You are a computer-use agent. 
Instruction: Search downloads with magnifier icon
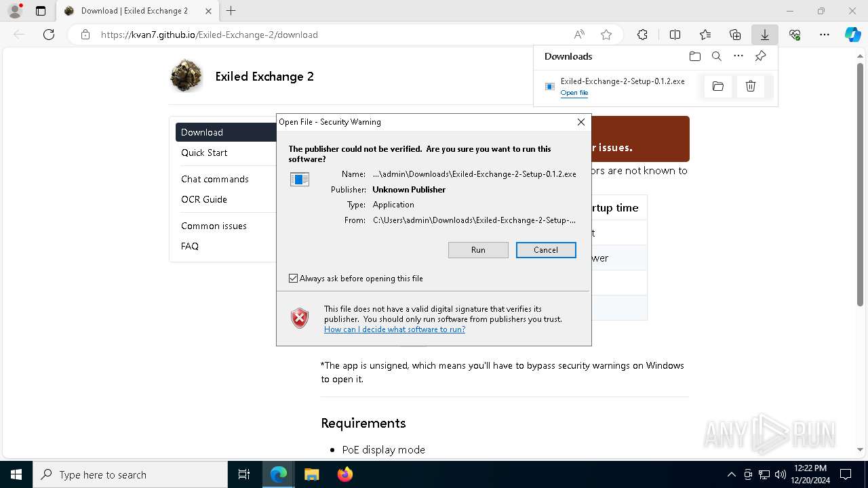(x=717, y=56)
